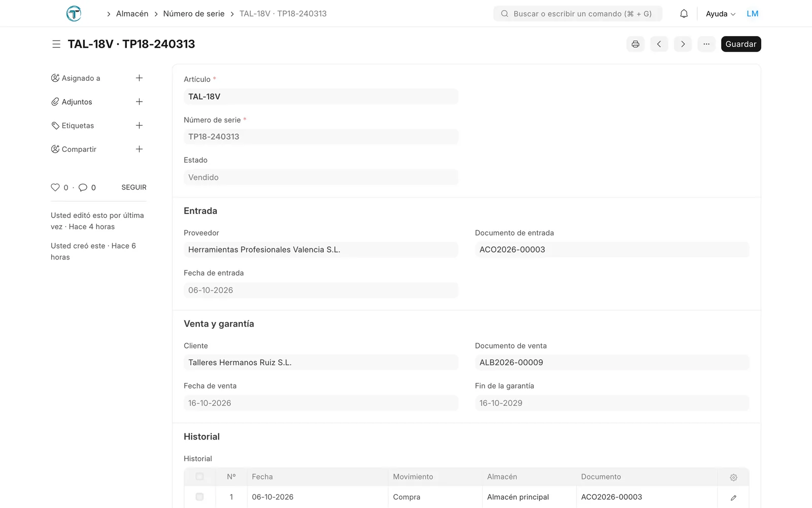Image resolution: width=812 pixels, height=508 pixels.
Task: Go to next record arrow
Action: click(x=683, y=44)
